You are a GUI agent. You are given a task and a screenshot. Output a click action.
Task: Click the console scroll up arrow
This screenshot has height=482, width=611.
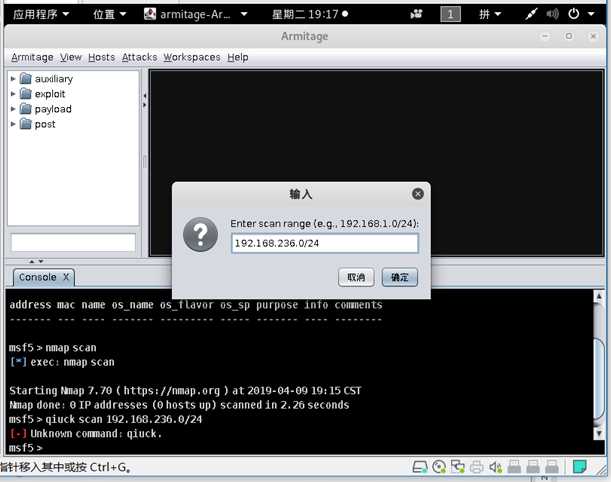click(599, 297)
